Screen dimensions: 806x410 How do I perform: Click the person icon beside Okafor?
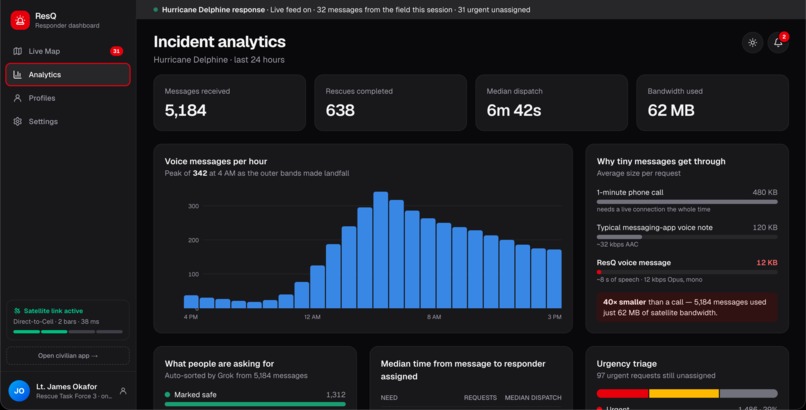[123, 391]
